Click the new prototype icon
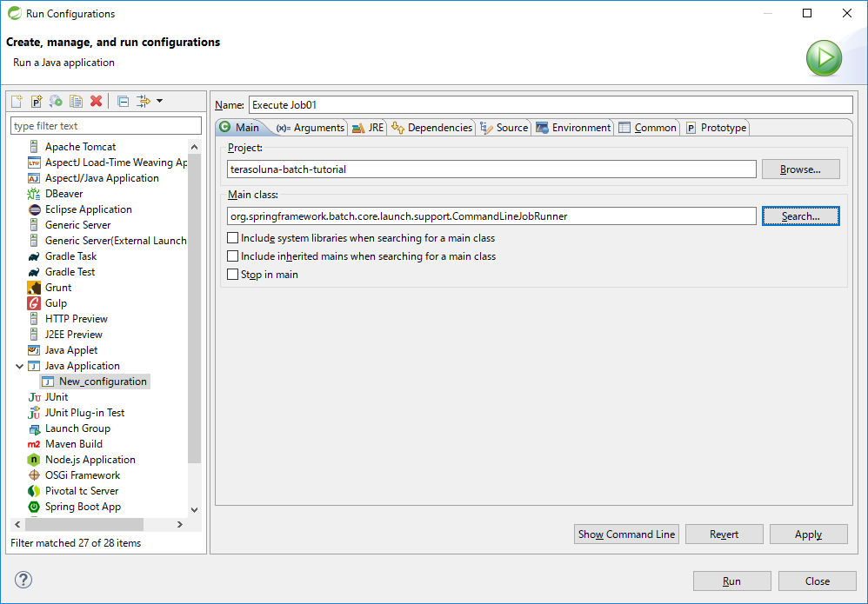Viewport: 868px width, 604px height. pos(36,101)
